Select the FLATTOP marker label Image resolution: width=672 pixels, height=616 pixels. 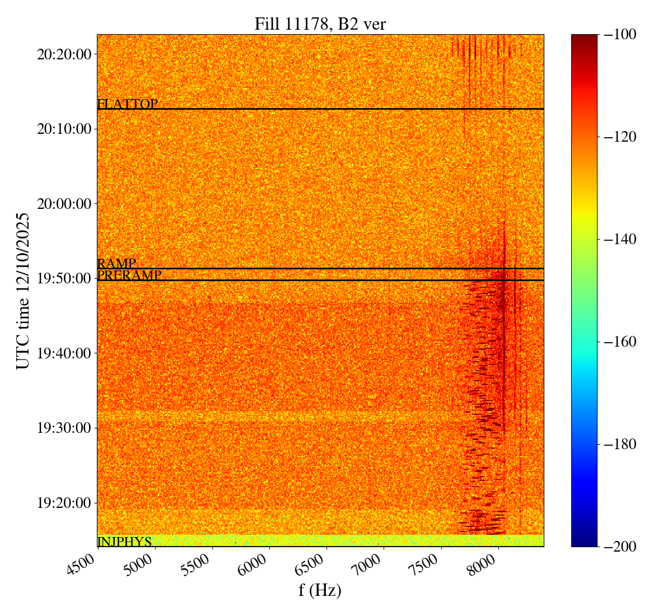tap(127, 104)
